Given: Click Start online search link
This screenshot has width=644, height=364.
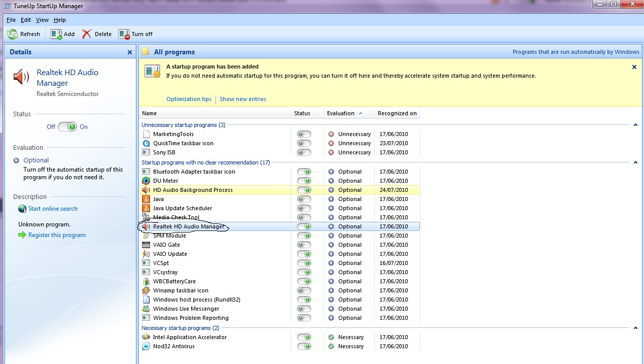Looking at the screenshot, I should (53, 209).
